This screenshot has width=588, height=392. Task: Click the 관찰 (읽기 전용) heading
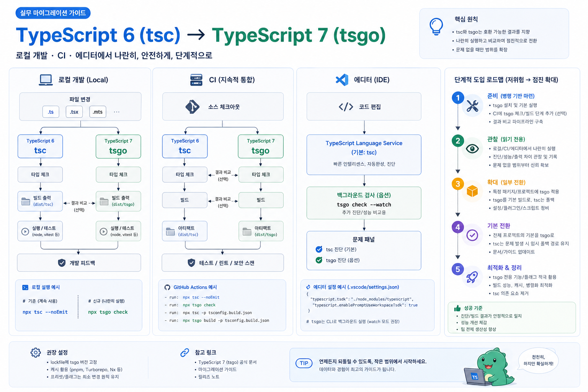[x=506, y=139]
